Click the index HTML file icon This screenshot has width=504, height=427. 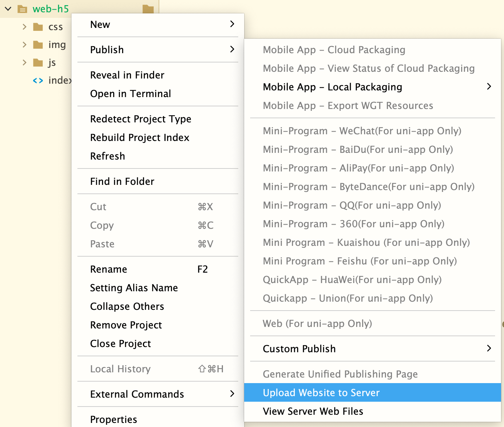pyautogui.click(x=38, y=80)
